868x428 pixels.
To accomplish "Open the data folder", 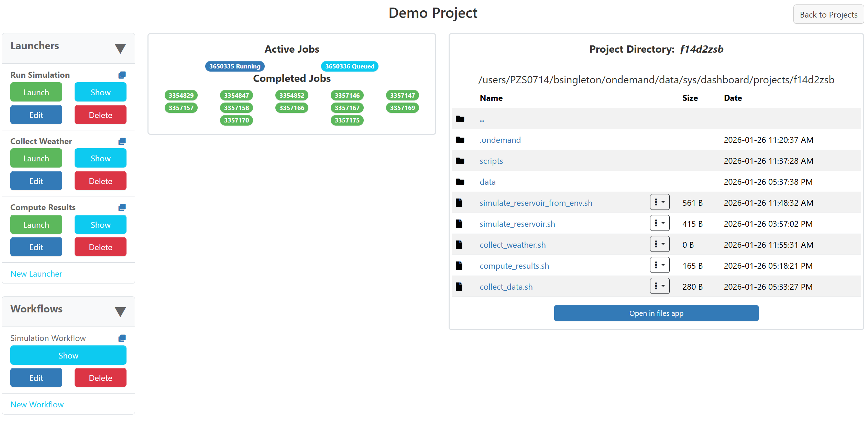I will click(x=487, y=182).
